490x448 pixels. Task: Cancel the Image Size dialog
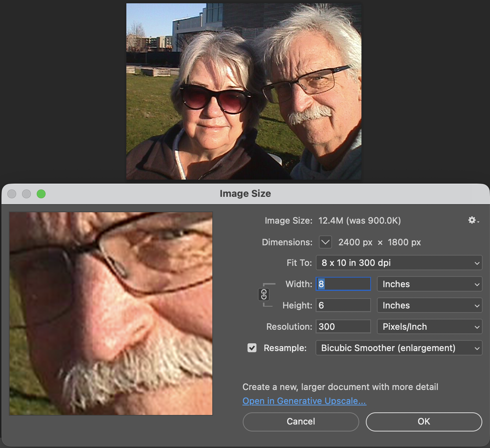tap(300, 422)
